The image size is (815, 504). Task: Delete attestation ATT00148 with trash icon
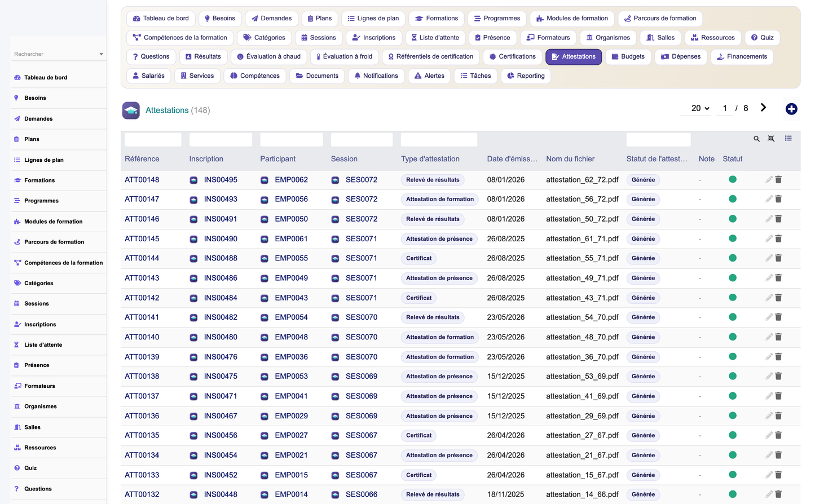tap(778, 179)
